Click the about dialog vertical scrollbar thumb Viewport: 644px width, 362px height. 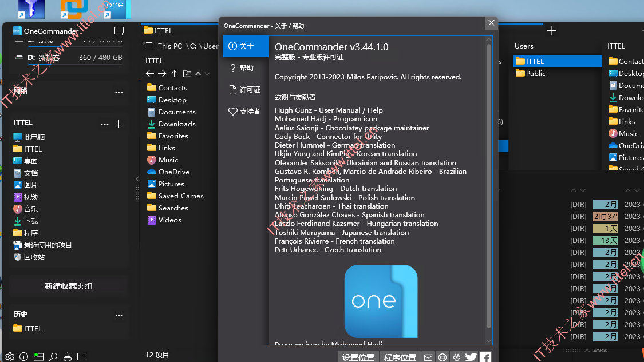(x=489, y=185)
